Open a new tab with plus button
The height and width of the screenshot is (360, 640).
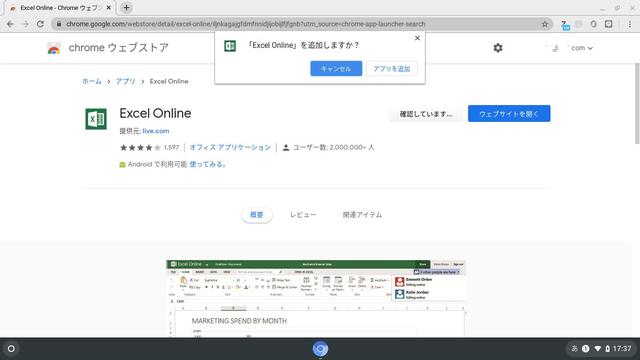(x=127, y=8)
